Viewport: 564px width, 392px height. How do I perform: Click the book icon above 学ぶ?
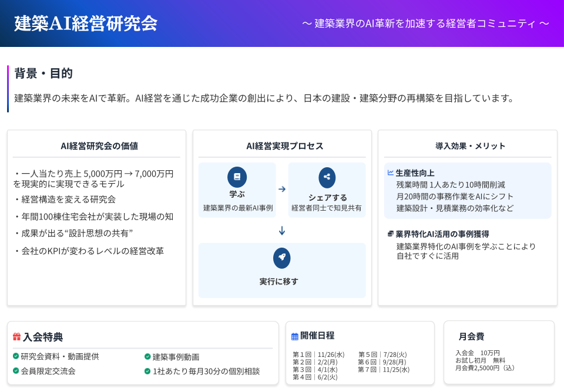237,177
